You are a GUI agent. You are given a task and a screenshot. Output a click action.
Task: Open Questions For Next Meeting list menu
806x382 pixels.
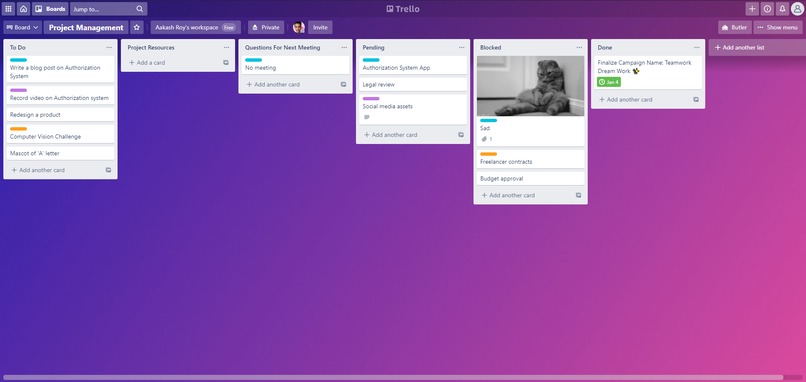click(344, 47)
